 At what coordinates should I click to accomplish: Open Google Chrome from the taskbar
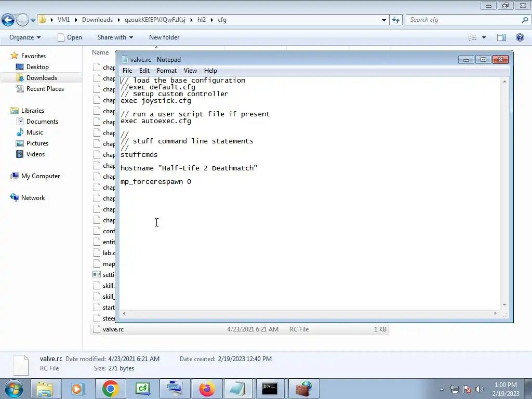110,389
